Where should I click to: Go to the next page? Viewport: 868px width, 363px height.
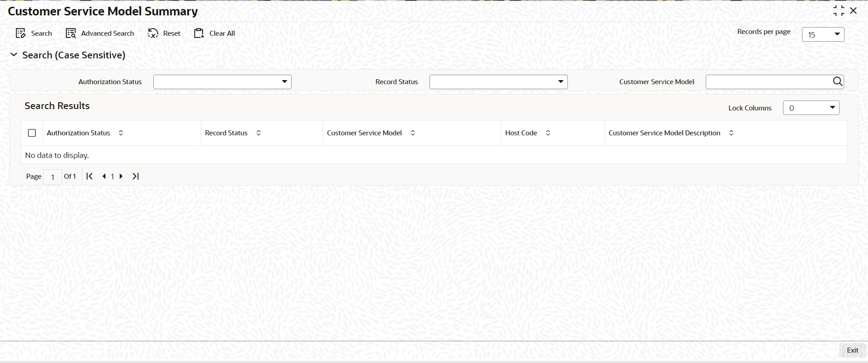pos(121,176)
